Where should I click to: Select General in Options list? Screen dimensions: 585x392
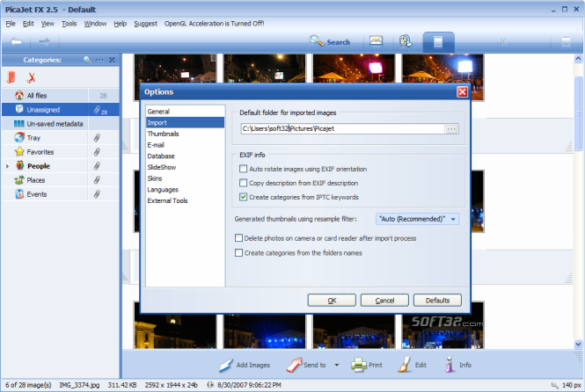point(185,112)
